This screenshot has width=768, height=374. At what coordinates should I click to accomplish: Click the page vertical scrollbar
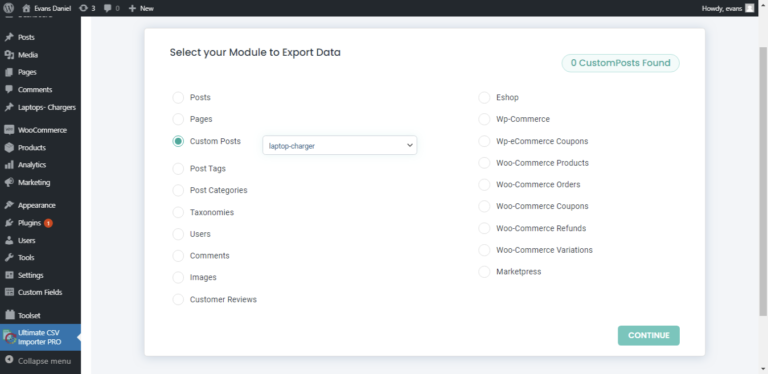(763, 181)
